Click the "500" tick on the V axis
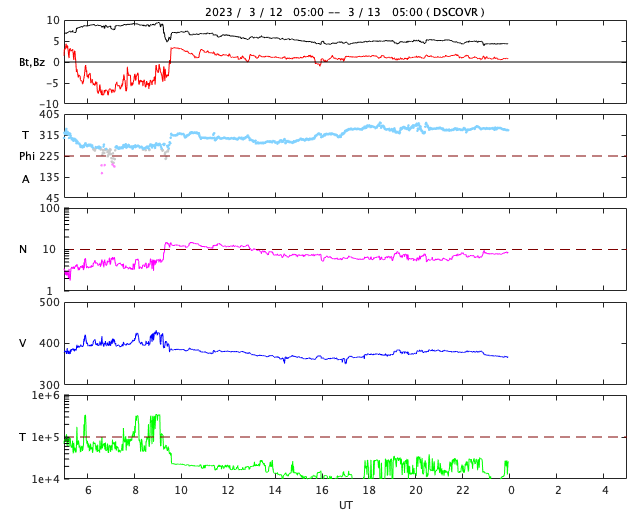The height and width of the screenshot is (512, 640). pyautogui.click(x=49, y=303)
